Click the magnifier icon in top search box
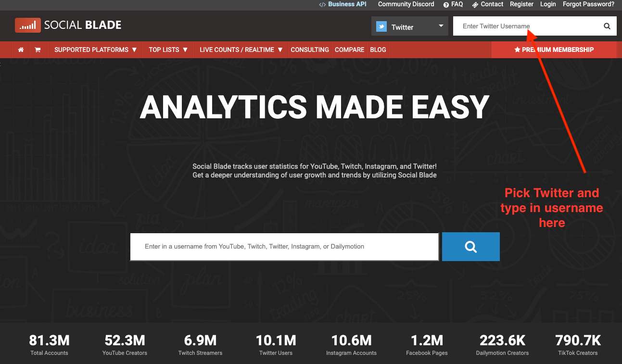 point(607,26)
